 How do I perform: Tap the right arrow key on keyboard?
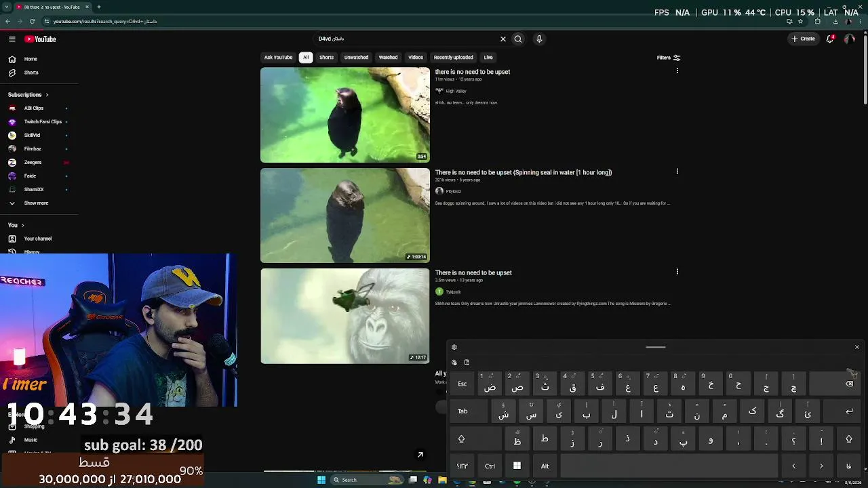(821, 466)
